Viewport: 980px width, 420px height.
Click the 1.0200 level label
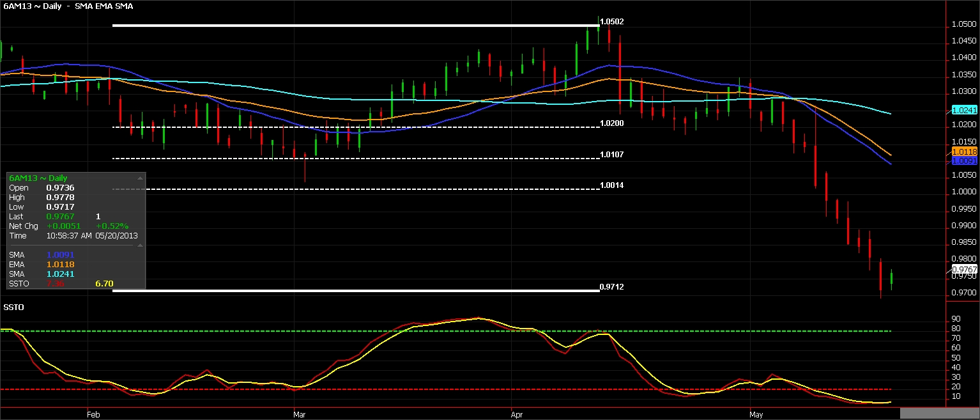click(x=612, y=123)
